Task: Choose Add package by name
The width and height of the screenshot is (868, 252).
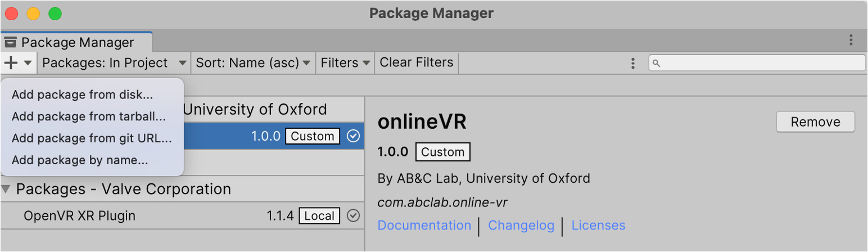Action: tap(80, 160)
